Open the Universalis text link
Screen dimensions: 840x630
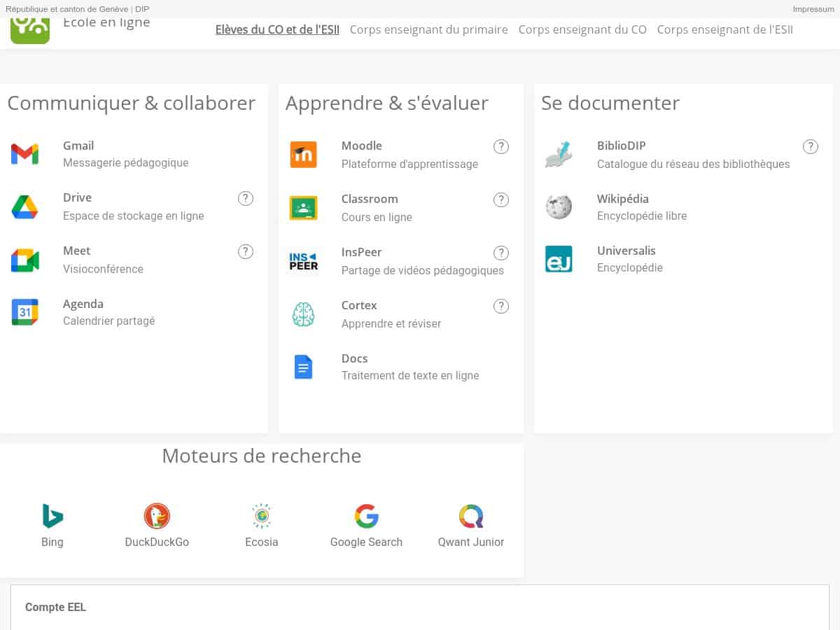626,251
